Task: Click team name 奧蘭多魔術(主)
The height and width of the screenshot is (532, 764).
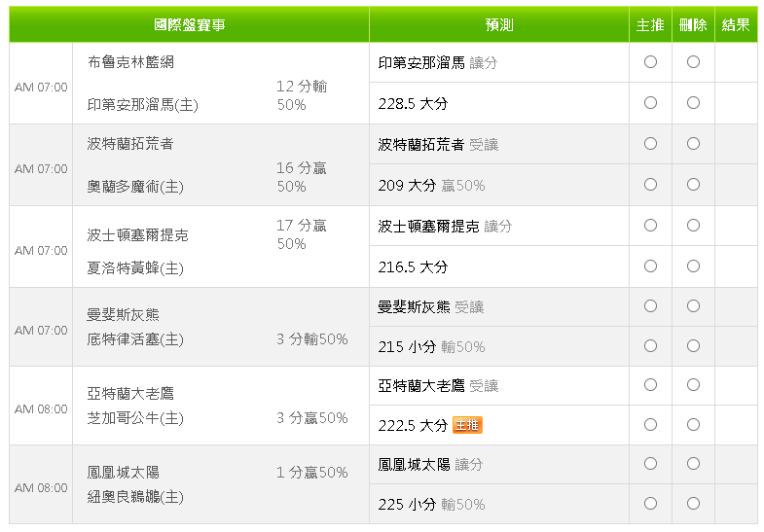Action: click(135, 187)
